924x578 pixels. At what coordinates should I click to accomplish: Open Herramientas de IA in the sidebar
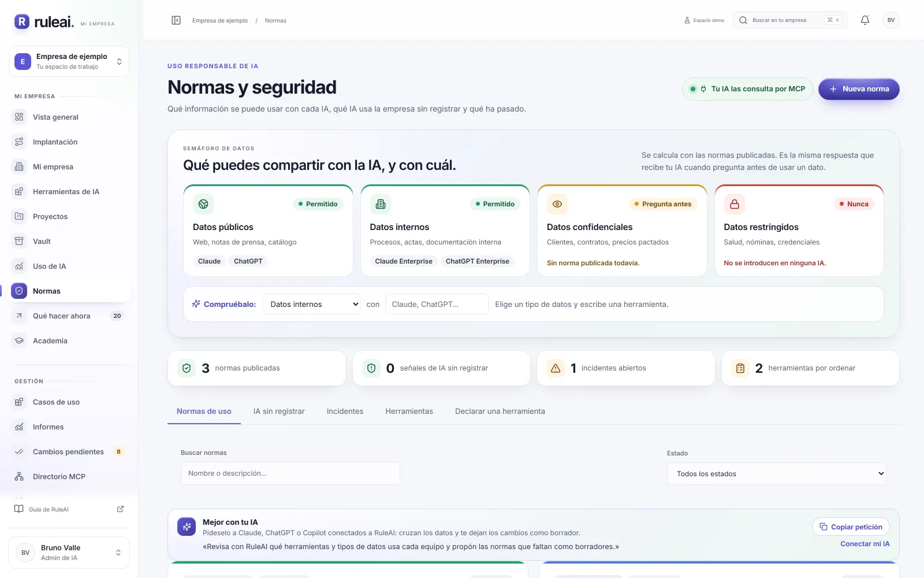69,191
